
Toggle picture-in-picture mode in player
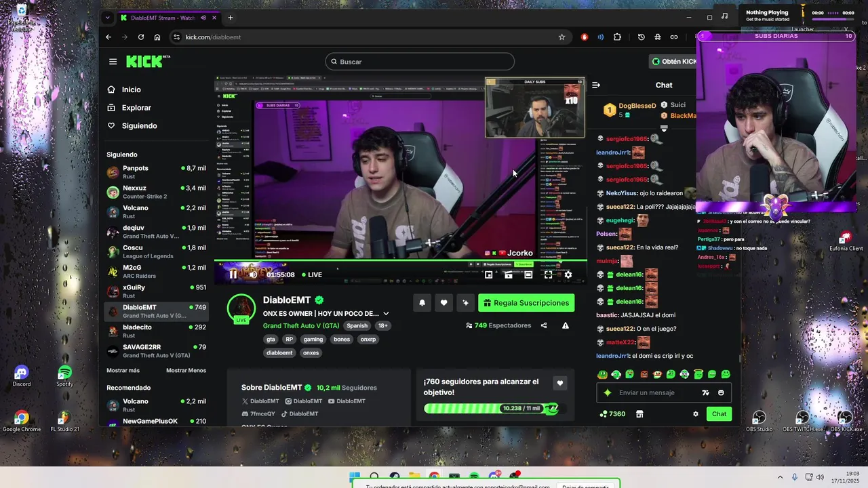point(488,274)
